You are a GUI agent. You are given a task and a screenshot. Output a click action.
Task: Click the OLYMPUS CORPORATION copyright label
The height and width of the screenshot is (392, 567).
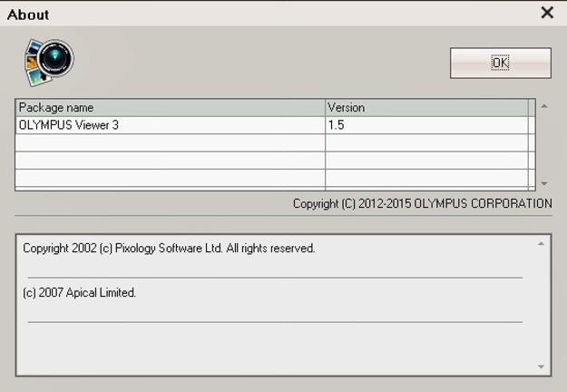pos(422,204)
